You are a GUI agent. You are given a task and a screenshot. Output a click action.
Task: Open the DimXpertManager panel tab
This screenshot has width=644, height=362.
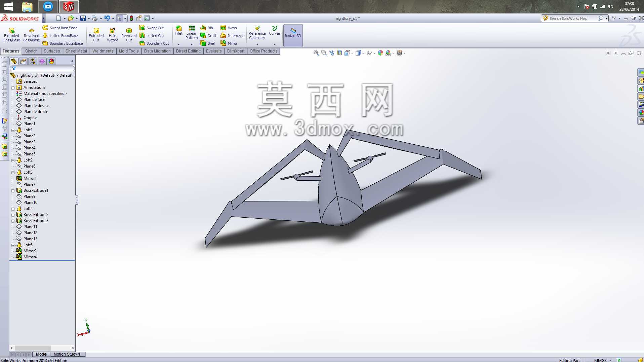[42, 61]
